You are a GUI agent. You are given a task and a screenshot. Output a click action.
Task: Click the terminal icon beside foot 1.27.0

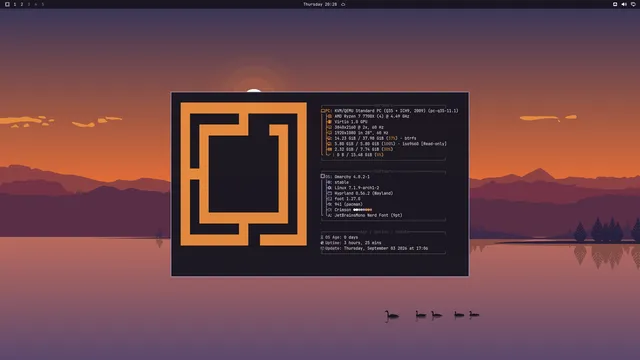pyautogui.click(x=329, y=199)
